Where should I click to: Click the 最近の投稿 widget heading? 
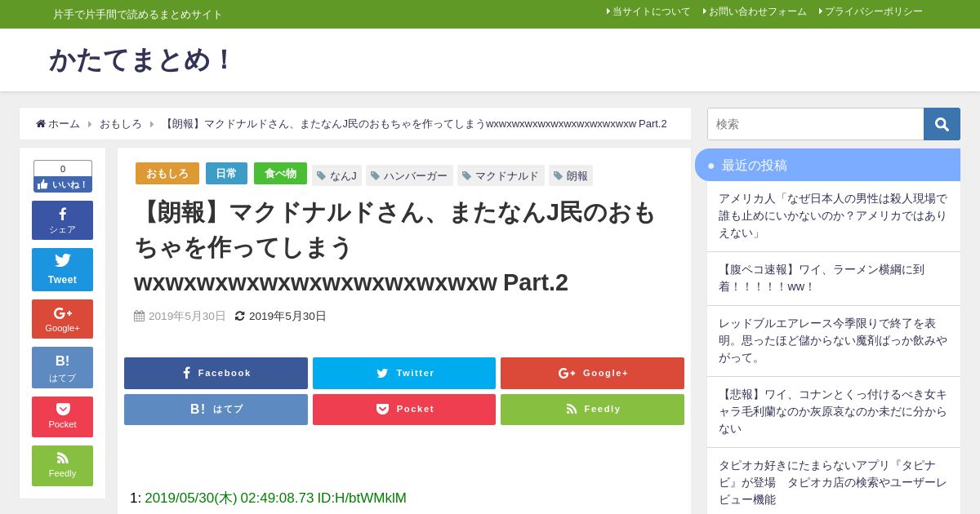[827, 165]
